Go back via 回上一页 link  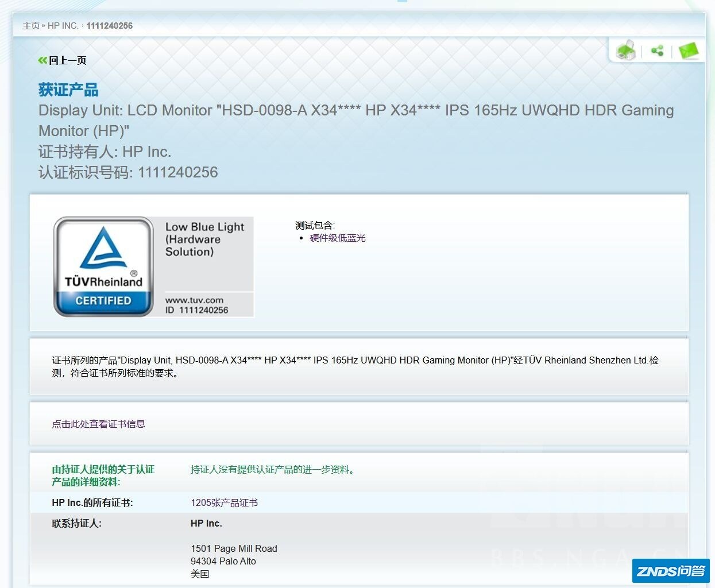[67, 60]
